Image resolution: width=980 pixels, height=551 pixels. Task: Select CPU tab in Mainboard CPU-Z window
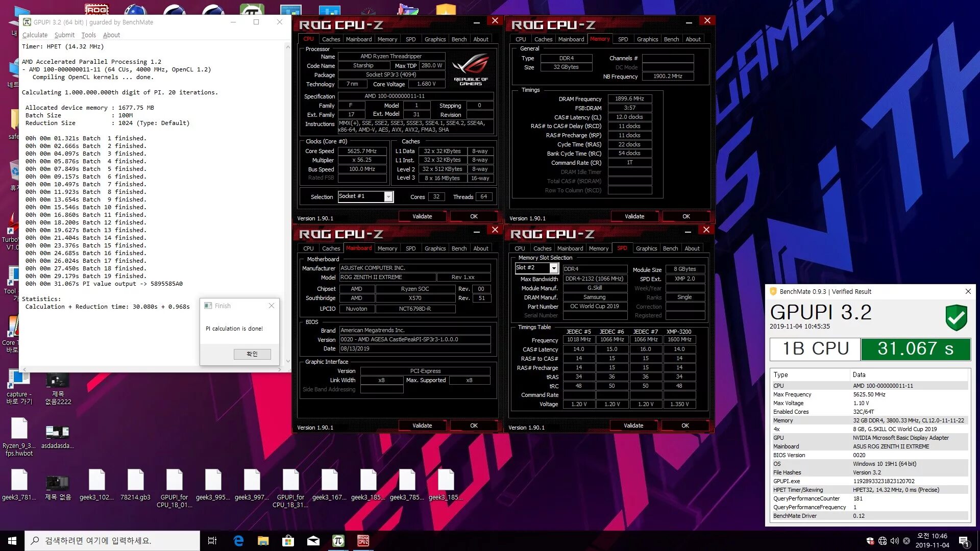pyautogui.click(x=308, y=248)
